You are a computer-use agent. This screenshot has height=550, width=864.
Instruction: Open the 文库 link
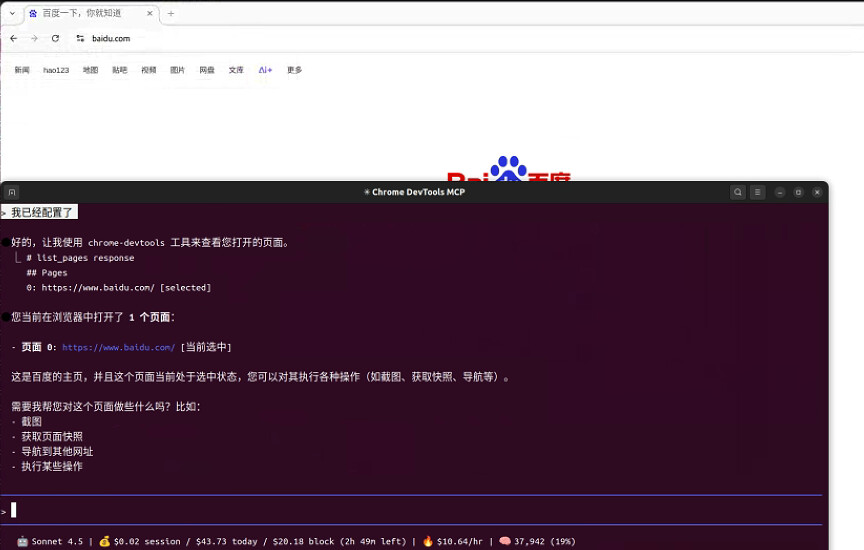[x=236, y=70]
